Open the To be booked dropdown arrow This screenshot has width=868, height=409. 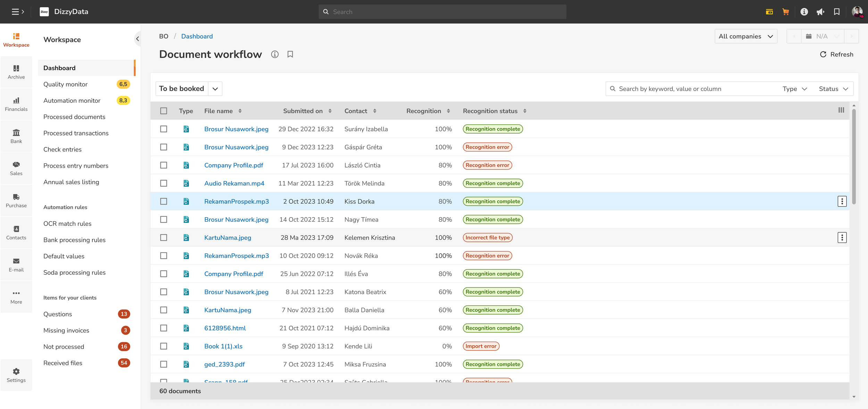tap(215, 89)
